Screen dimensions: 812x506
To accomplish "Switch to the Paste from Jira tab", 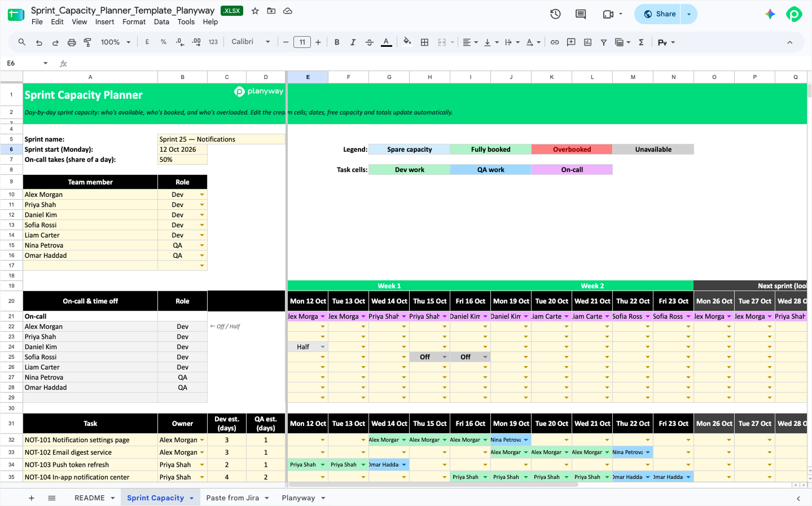I will click(232, 498).
